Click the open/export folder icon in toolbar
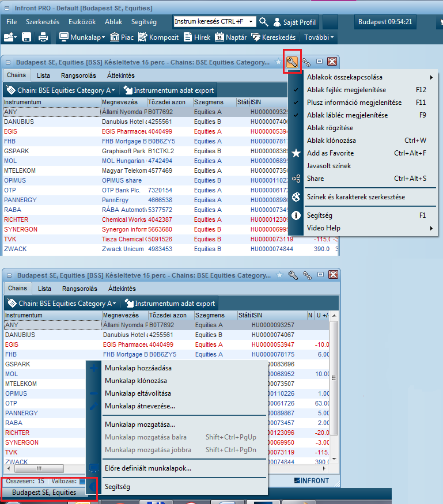Screen dimensions: 443x504 pyautogui.click(x=10, y=37)
